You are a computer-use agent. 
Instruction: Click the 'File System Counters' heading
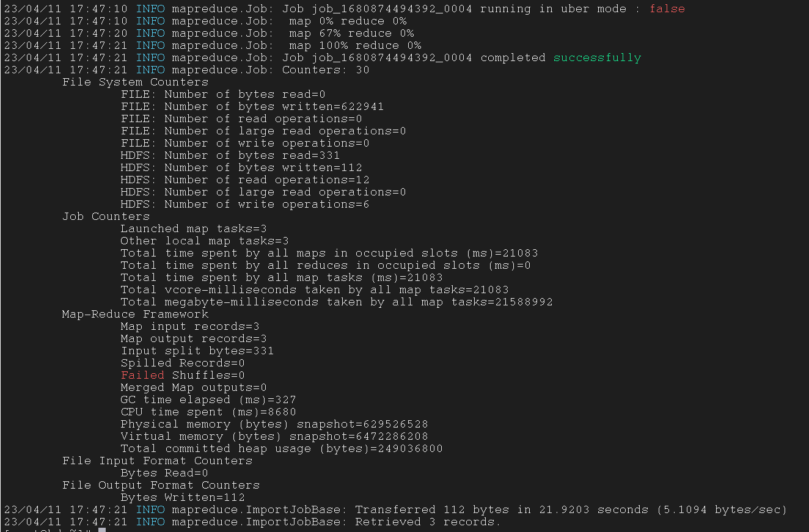click(135, 82)
